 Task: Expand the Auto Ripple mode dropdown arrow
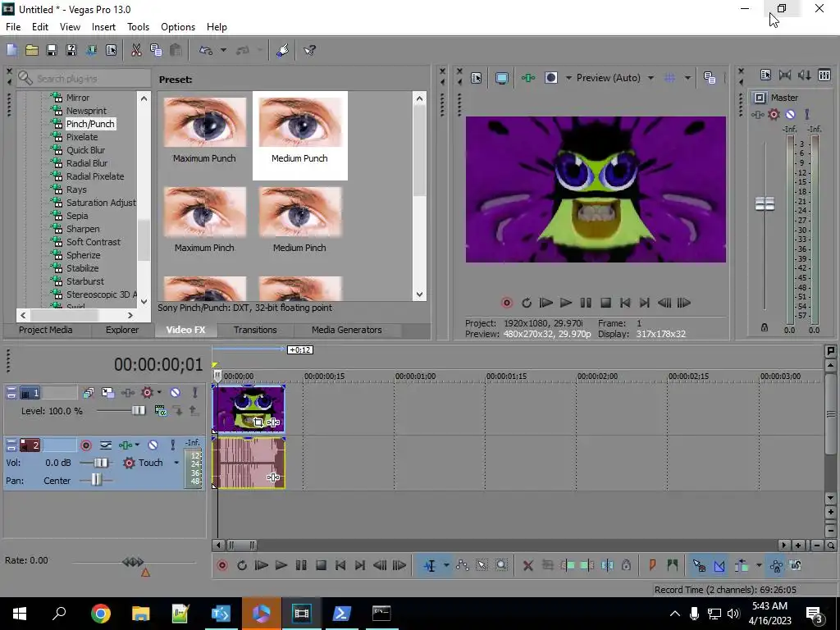(x=759, y=565)
